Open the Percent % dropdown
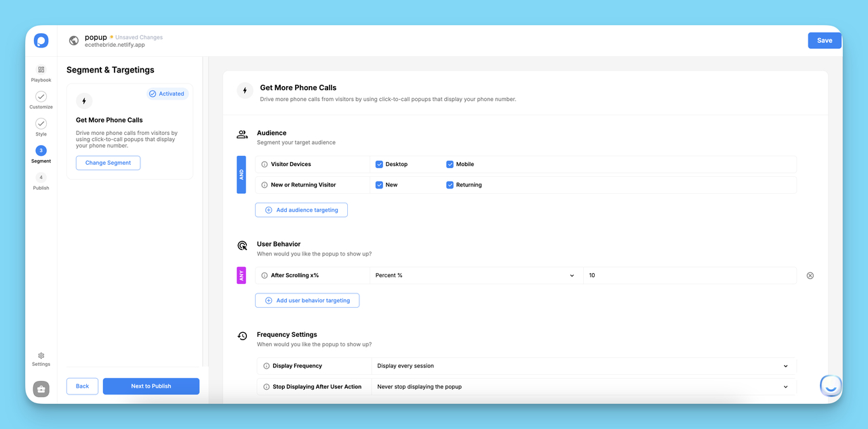The height and width of the screenshot is (429, 868). coord(476,276)
